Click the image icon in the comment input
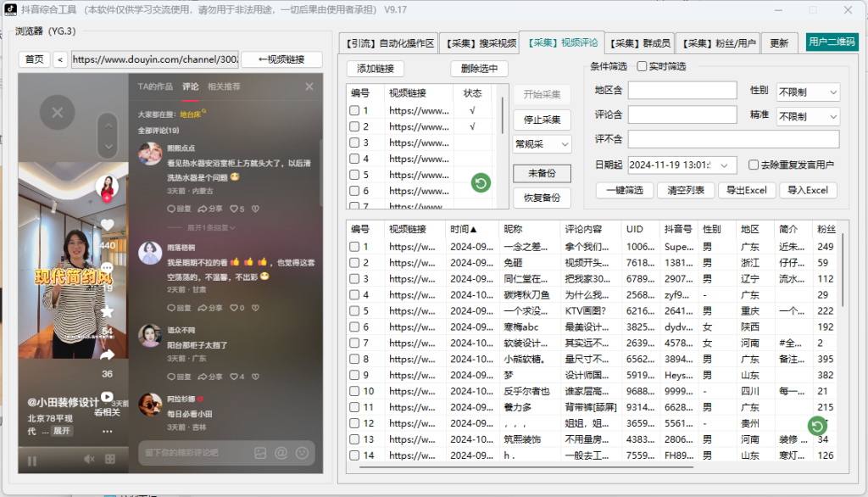Screen dimensions: 868x497 pos(261,454)
